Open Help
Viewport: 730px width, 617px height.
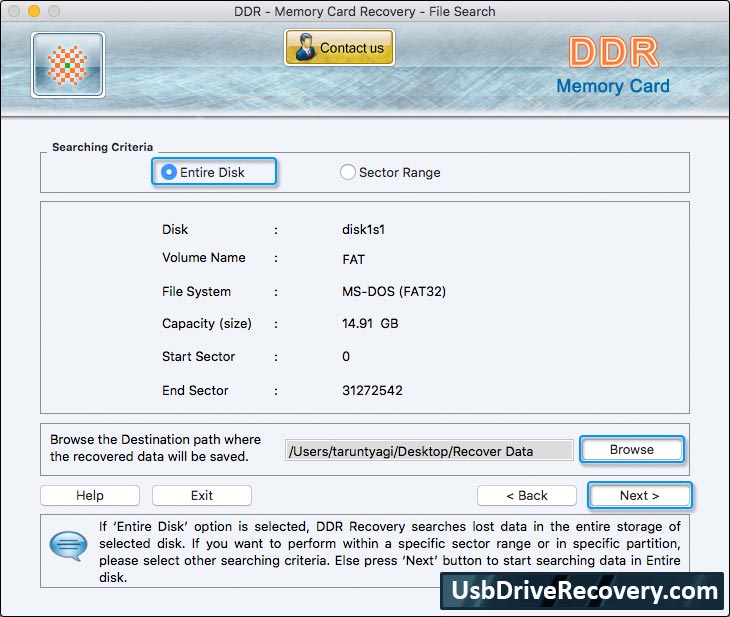pyautogui.click(x=90, y=495)
